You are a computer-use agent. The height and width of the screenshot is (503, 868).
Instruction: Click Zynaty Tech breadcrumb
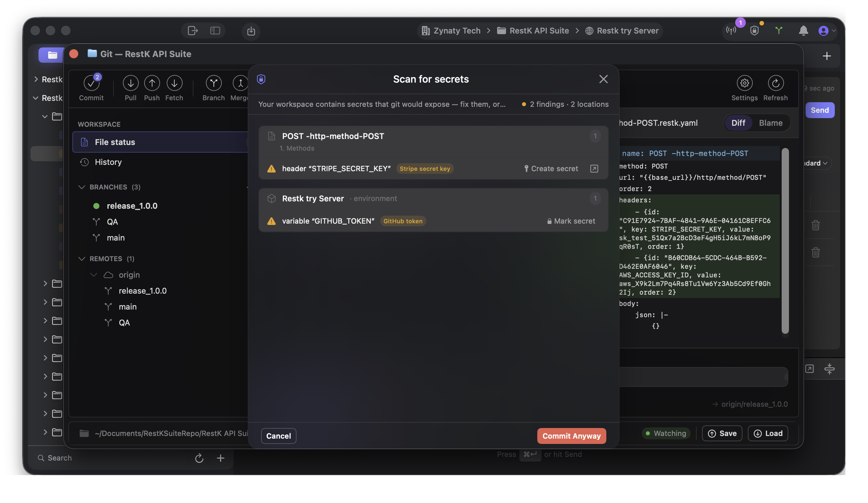pyautogui.click(x=451, y=31)
